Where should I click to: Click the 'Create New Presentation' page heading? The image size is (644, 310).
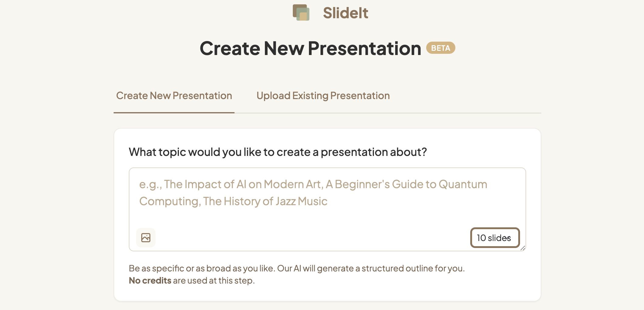pyautogui.click(x=310, y=48)
